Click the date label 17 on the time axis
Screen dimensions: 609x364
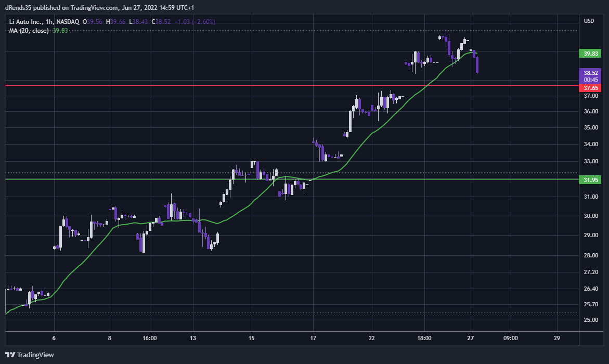[313, 338]
